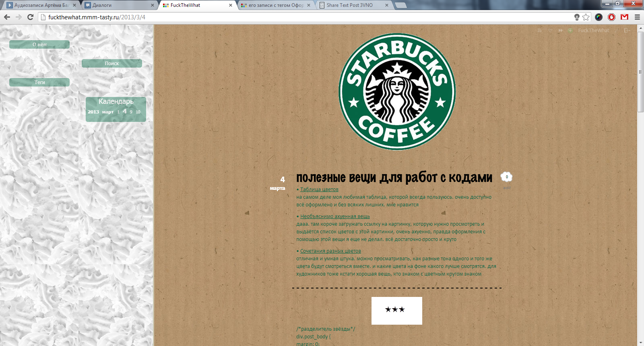Go back using the browser back arrow
Image resolution: width=644 pixels, height=346 pixels.
(7, 17)
